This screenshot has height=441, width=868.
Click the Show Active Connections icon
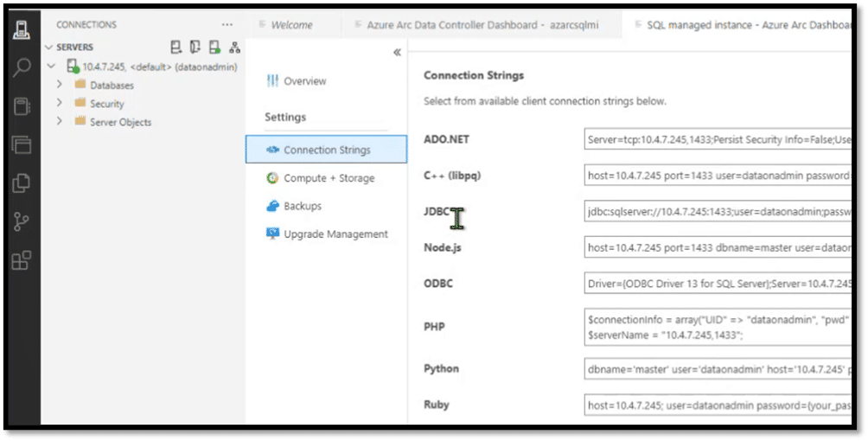tap(214, 47)
